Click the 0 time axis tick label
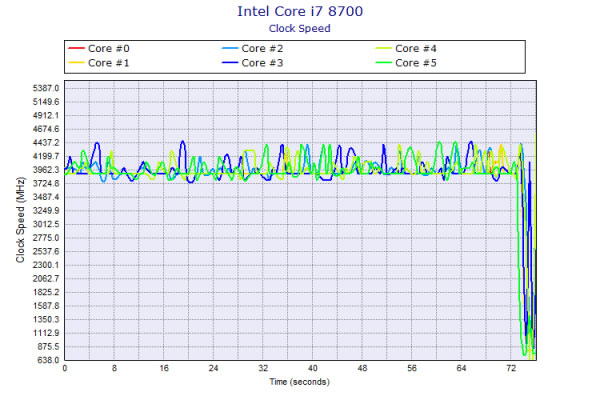Image resolution: width=600 pixels, height=400 pixels. click(x=65, y=368)
